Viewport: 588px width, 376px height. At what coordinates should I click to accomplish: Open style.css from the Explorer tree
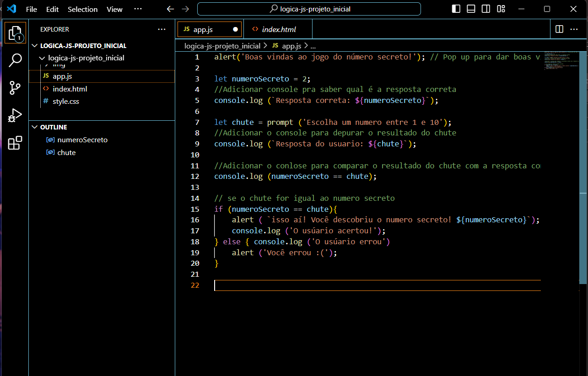(102, 101)
